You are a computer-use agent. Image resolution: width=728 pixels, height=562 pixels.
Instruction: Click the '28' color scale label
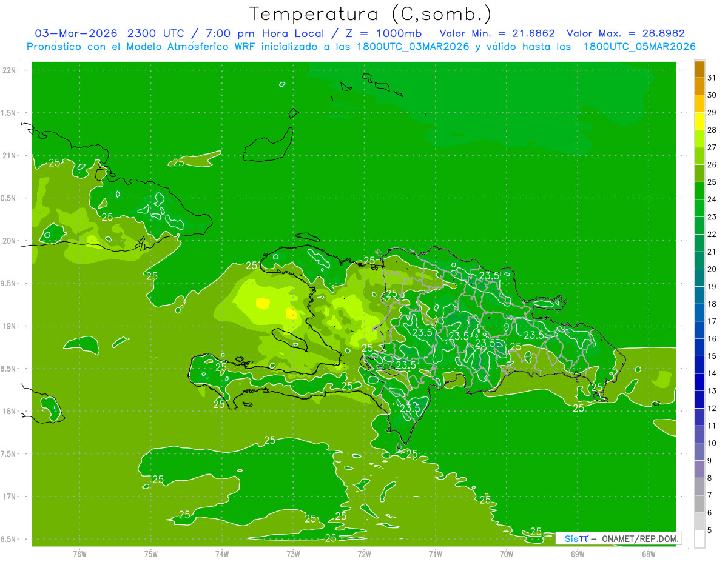pyautogui.click(x=712, y=130)
